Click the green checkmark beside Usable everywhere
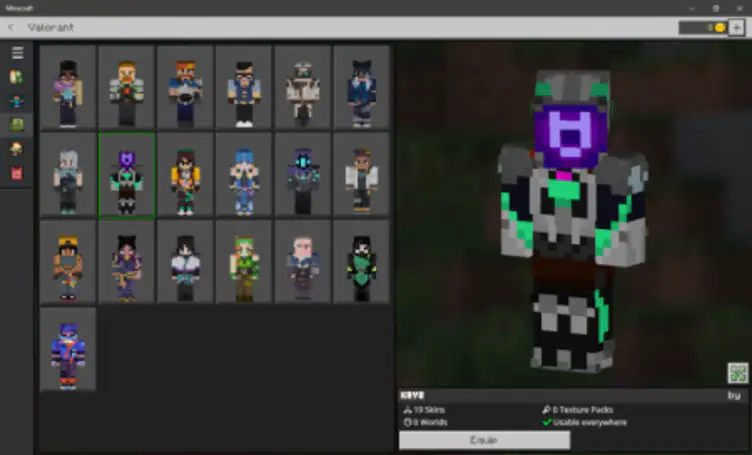The height and width of the screenshot is (455, 752). 546,422
